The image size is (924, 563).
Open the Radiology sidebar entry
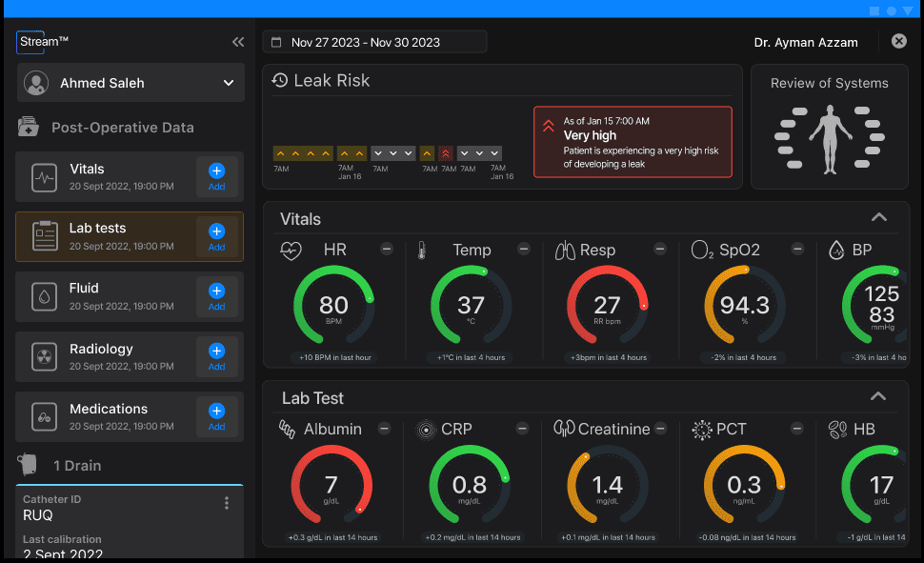click(129, 356)
